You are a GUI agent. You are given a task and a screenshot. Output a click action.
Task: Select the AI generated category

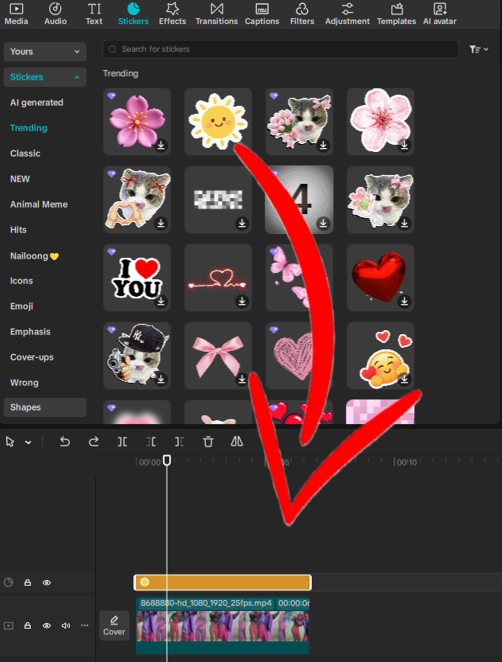[37, 103]
